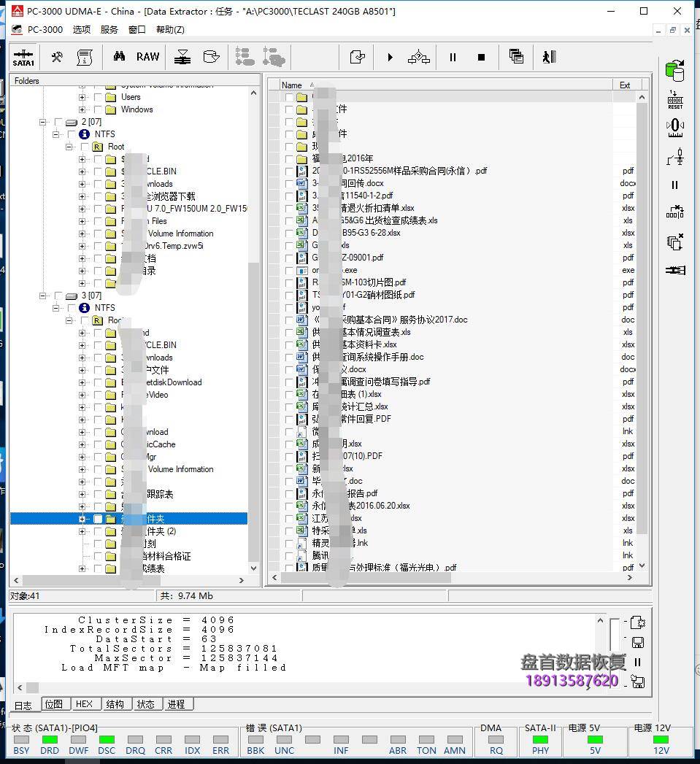Viewport: 700px width, 764px height.
Task: Click the SATA1 port icon
Action: pyautogui.click(x=23, y=57)
